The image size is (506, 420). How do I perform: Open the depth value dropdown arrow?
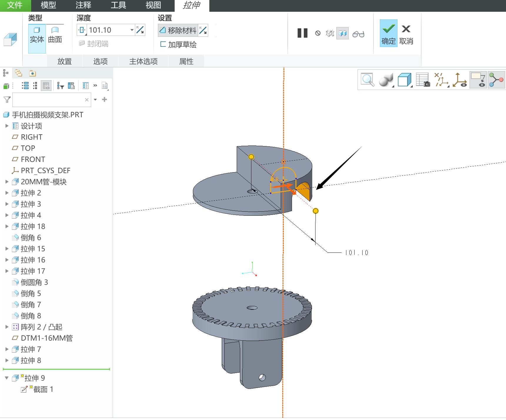[132, 30]
